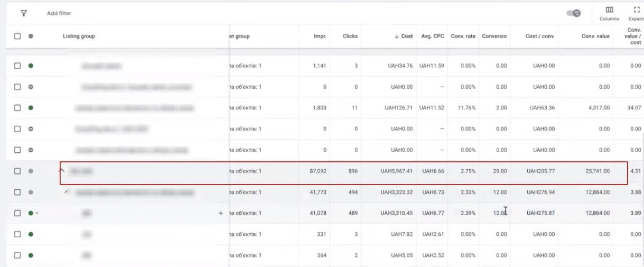
Task: Tick the select-all checkbox in table header
Action: tap(17, 36)
